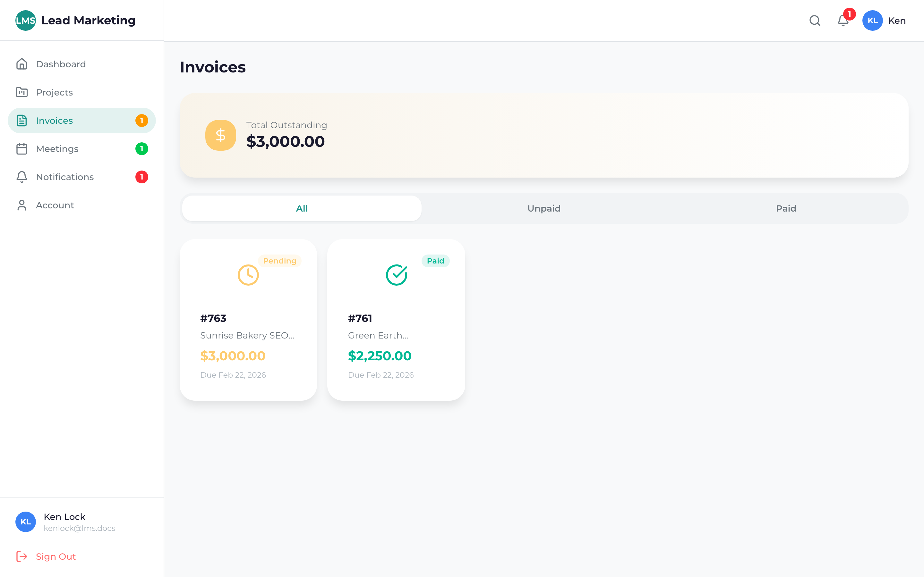924x577 pixels.
Task: Click the Projects folder icon
Action: [22, 92]
